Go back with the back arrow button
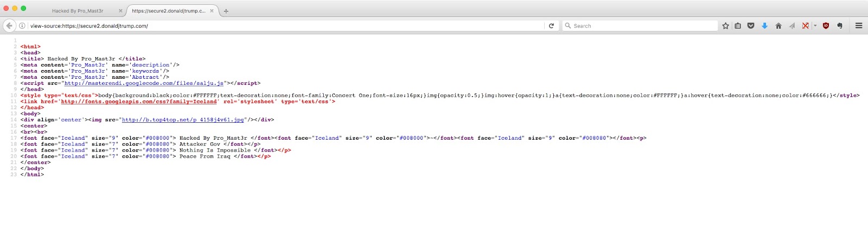This screenshot has height=225, width=868. point(9,26)
